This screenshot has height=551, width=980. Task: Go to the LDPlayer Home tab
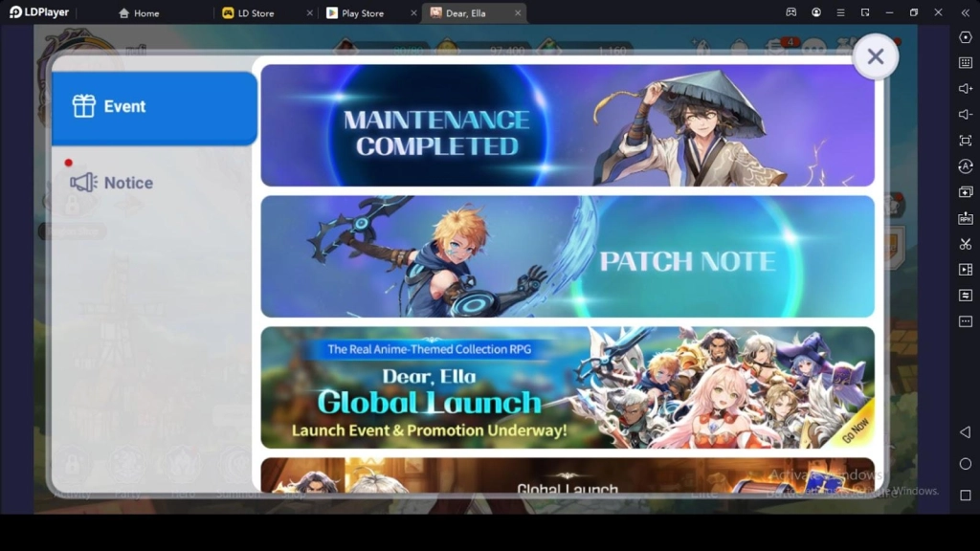click(146, 13)
